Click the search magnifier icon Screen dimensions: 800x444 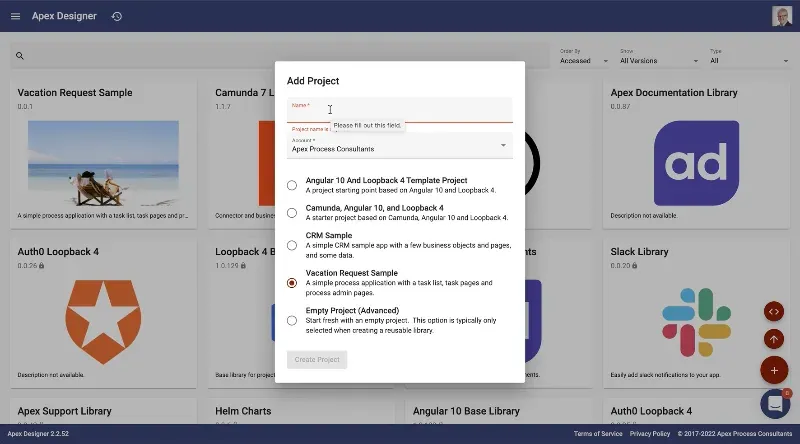coord(20,56)
